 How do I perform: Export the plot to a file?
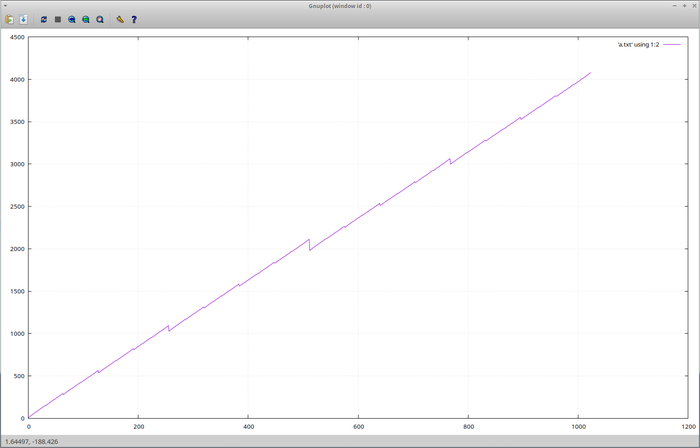tap(23, 19)
